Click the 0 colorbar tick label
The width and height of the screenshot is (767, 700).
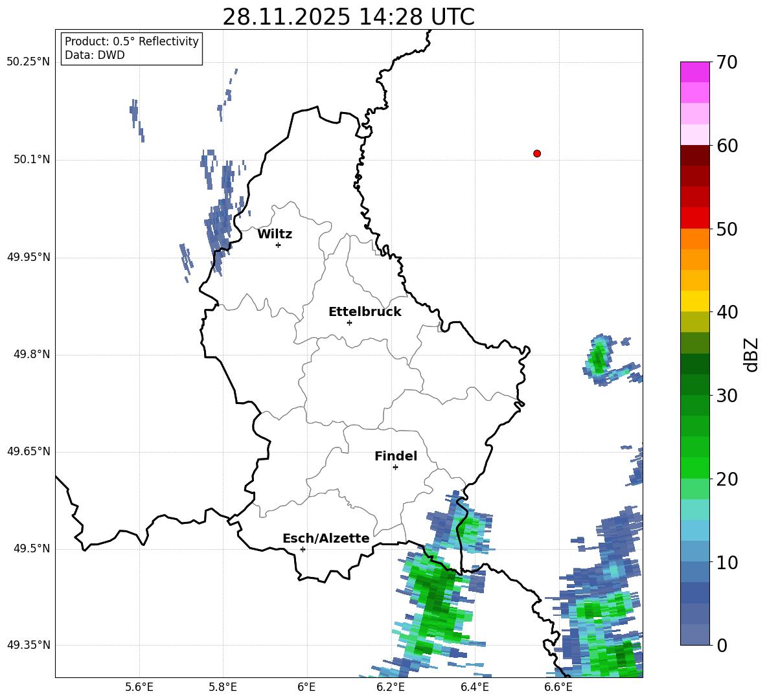click(x=722, y=646)
